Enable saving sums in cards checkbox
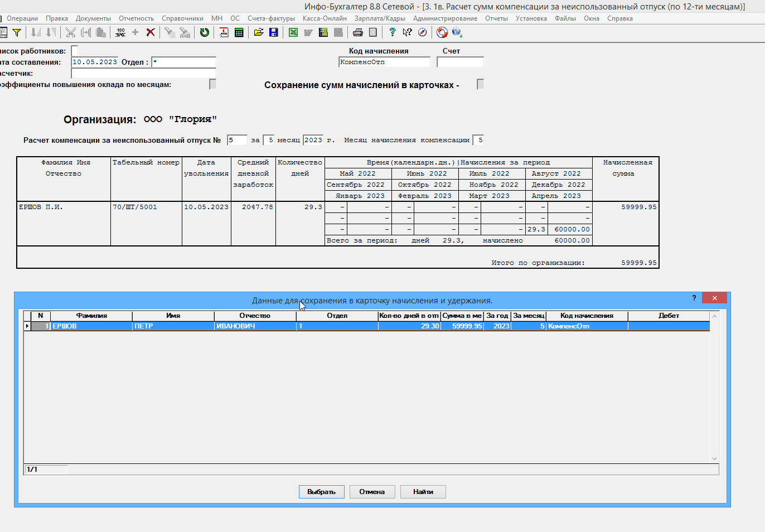The image size is (765, 532). [x=480, y=84]
